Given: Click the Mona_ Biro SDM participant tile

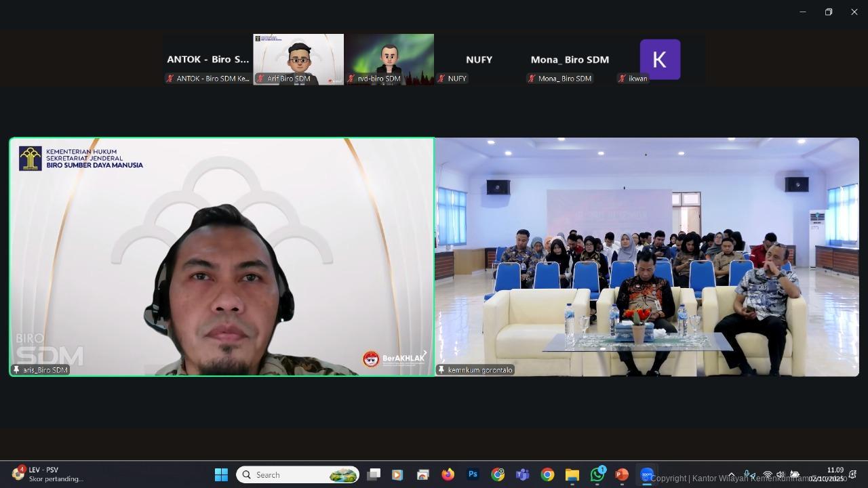Looking at the screenshot, I should [570, 60].
